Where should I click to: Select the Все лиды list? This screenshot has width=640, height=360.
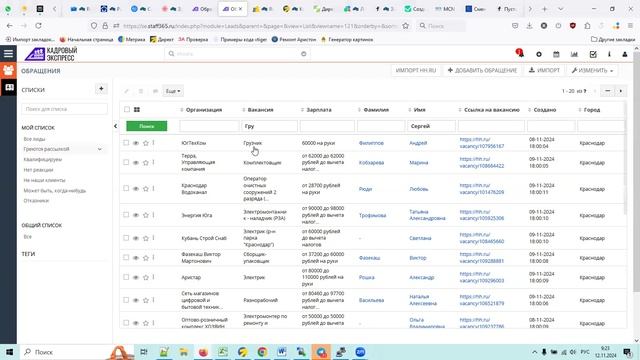(x=34, y=139)
